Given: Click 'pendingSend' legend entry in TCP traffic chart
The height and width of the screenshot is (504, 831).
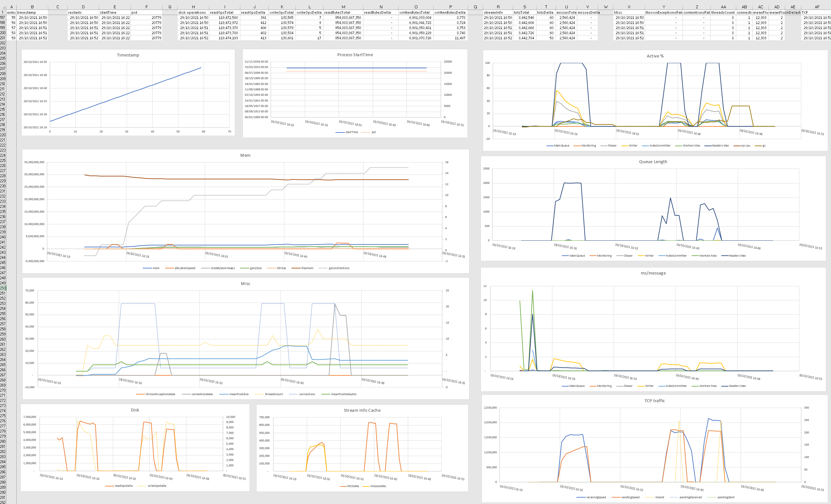Looking at the screenshot, I should [x=720, y=497].
